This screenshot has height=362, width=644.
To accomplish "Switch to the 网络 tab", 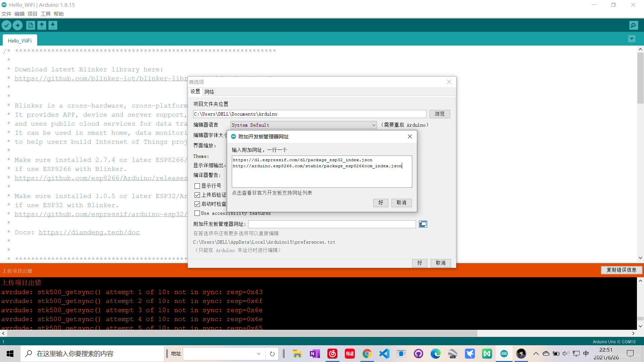I will (x=209, y=92).
